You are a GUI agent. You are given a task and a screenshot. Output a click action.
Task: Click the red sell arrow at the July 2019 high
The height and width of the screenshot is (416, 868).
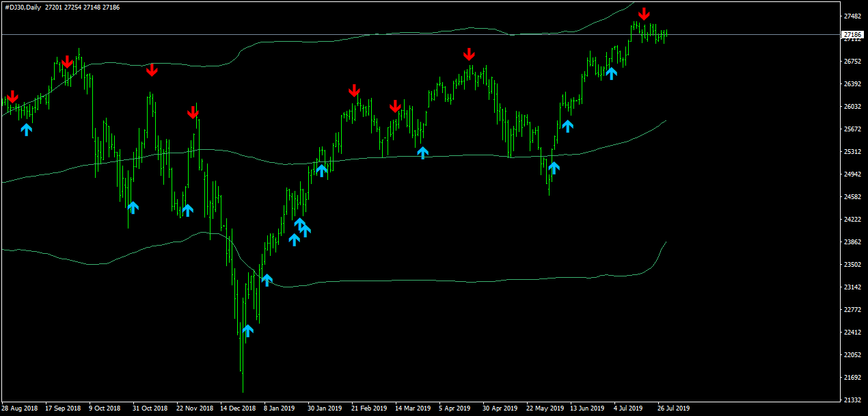(644, 14)
